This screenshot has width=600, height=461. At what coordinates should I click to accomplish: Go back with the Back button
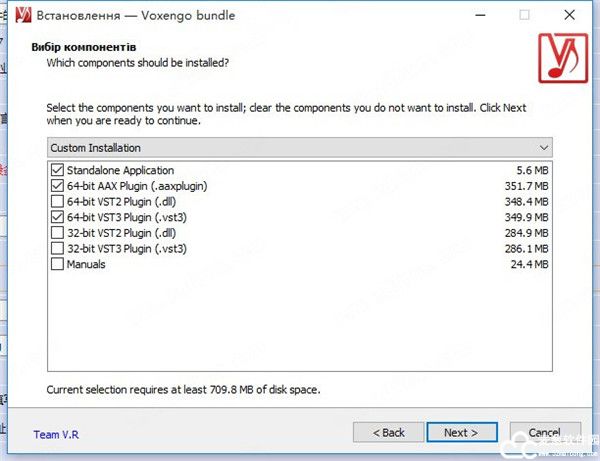pos(385,432)
